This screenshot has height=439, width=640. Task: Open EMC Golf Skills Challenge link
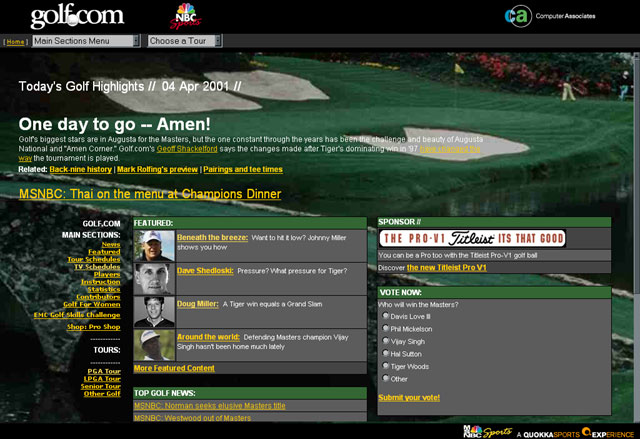[x=77, y=315]
